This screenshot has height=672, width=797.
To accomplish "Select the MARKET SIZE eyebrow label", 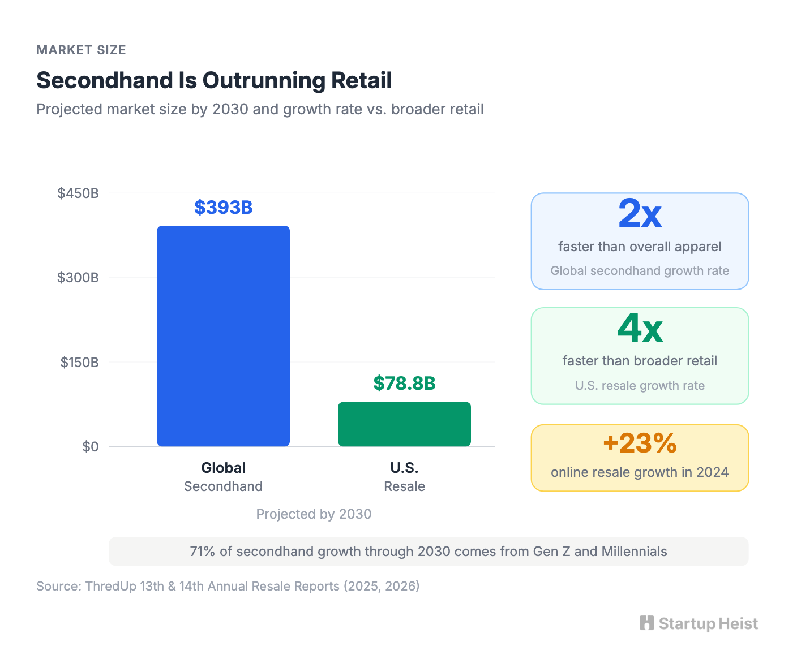I will pos(81,50).
